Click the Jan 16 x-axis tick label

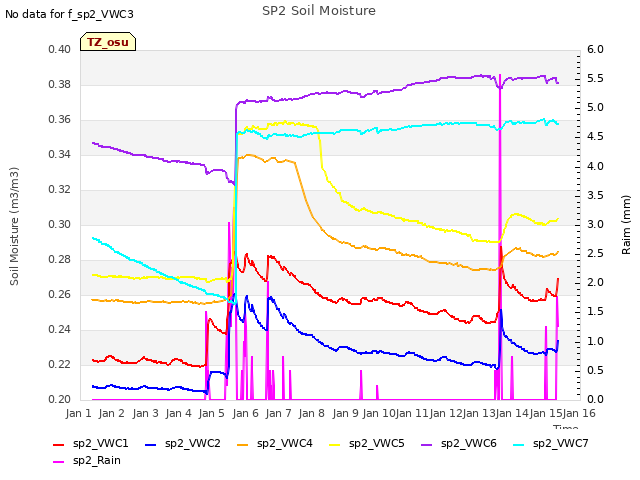tap(579, 413)
